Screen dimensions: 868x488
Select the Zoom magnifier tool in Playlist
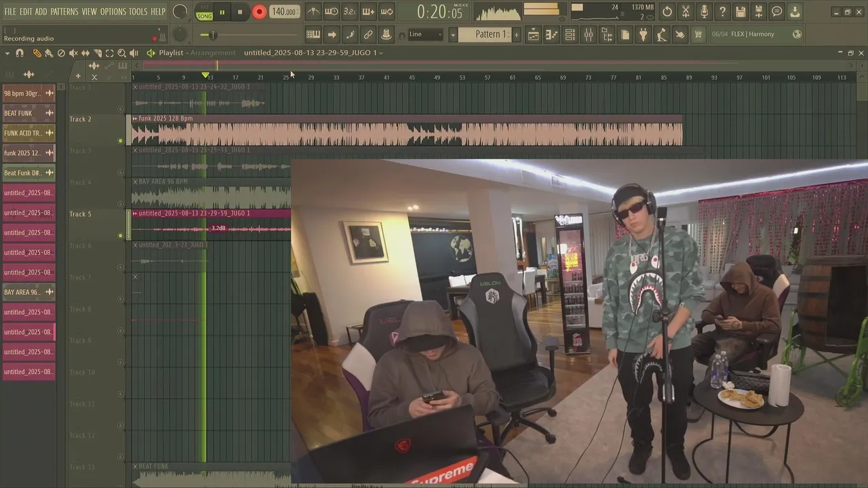(122, 53)
